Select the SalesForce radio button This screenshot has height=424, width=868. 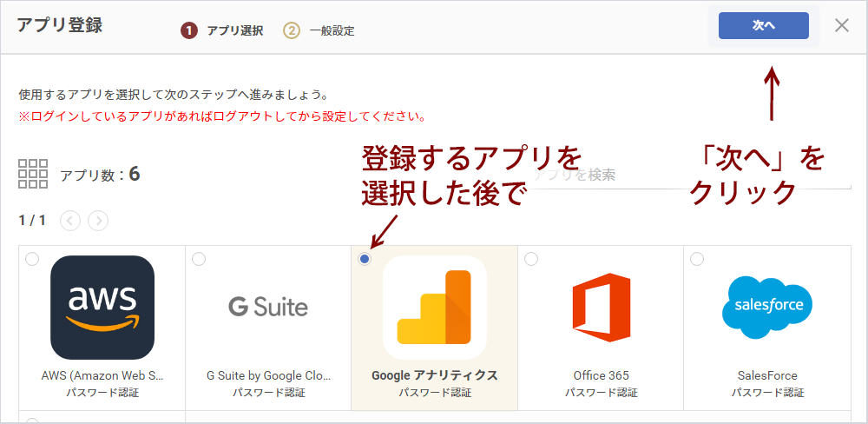point(697,259)
